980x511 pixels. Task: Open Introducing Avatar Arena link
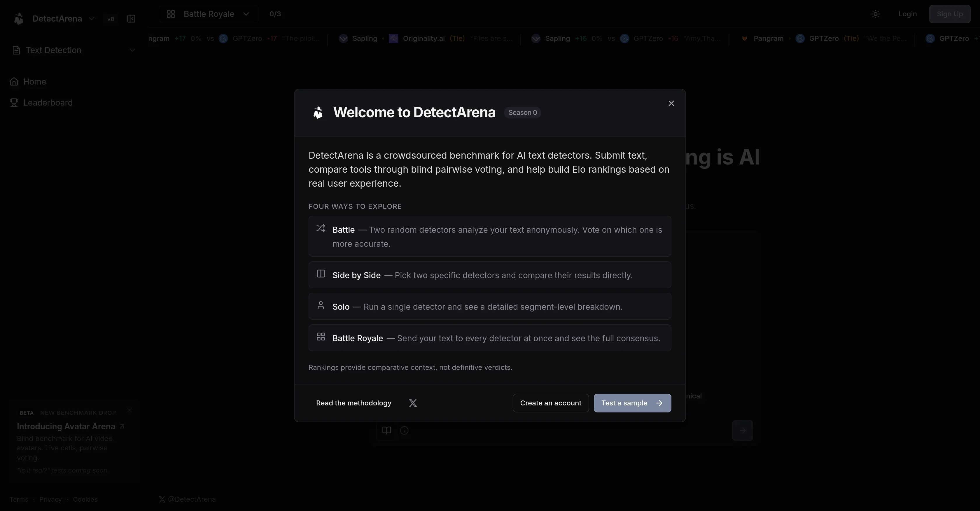[x=70, y=426]
